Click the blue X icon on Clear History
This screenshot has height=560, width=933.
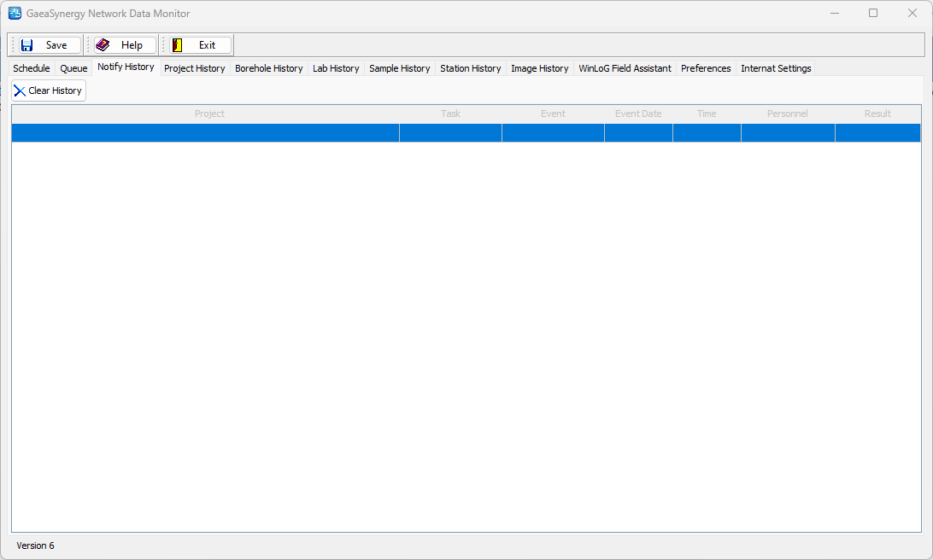click(20, 91)
